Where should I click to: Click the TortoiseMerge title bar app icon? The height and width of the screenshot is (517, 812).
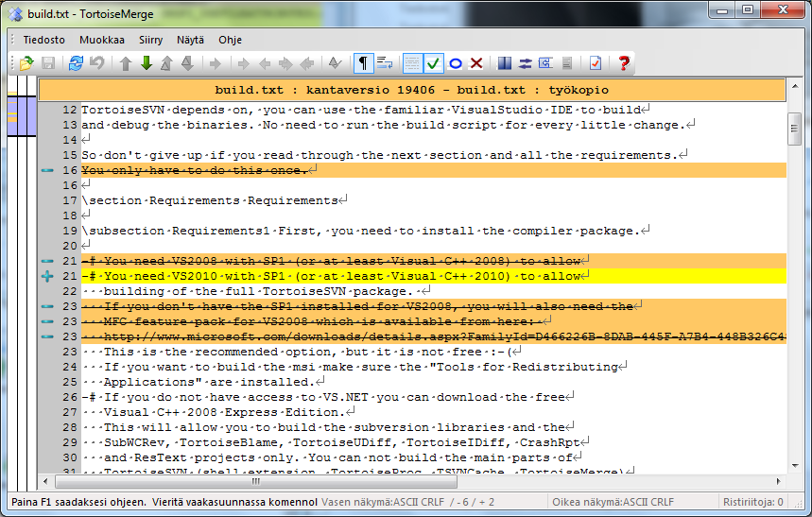tap(15, 14)
